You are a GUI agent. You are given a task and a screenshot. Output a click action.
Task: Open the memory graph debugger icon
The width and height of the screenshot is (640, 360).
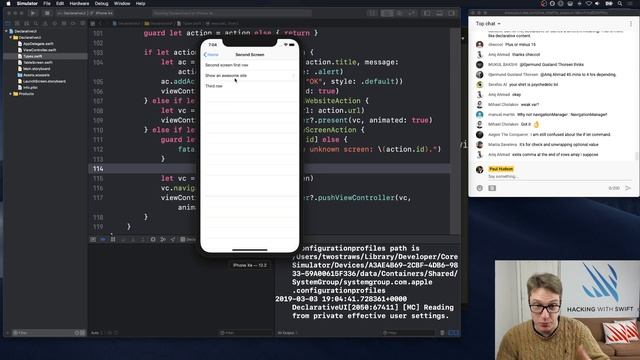point(163,239)
